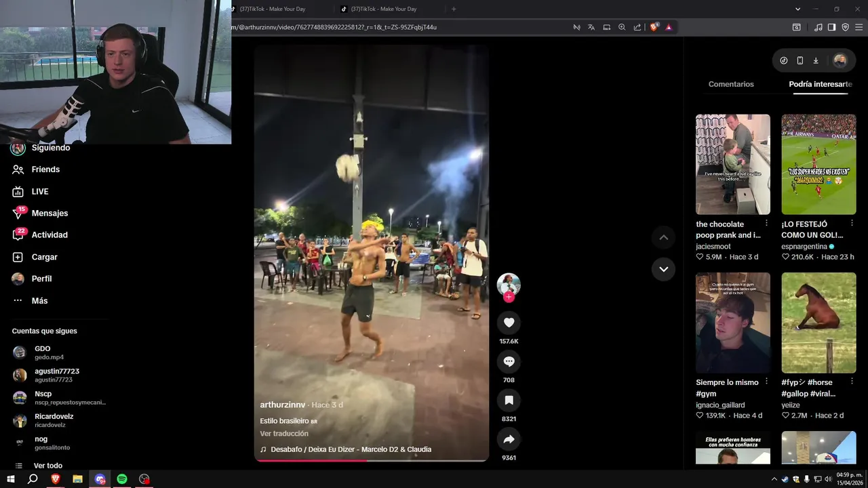
Task: Open the browser music note media control
Action: coord(818,27)
